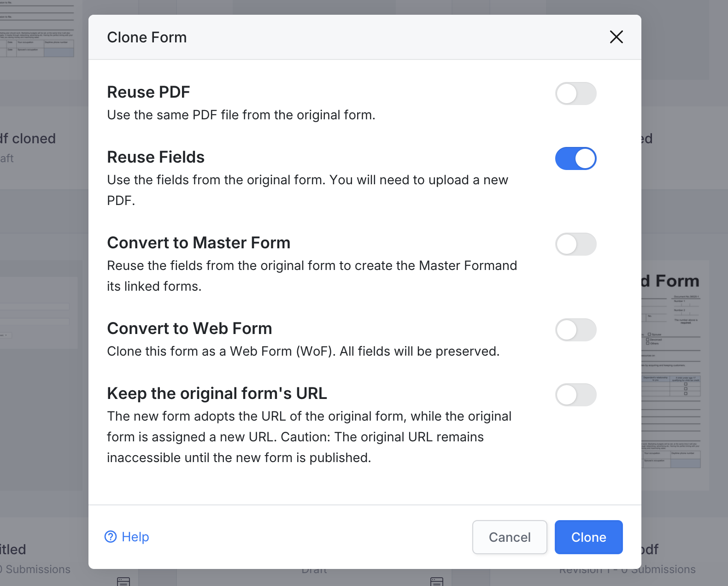Click the form icon below Help link

[123, 581]
